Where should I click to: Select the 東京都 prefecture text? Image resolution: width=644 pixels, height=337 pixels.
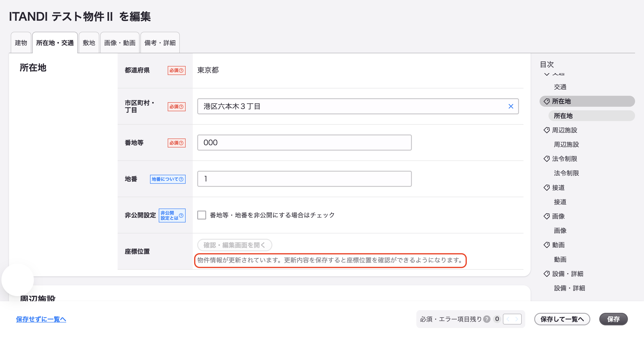click(208, 70)
